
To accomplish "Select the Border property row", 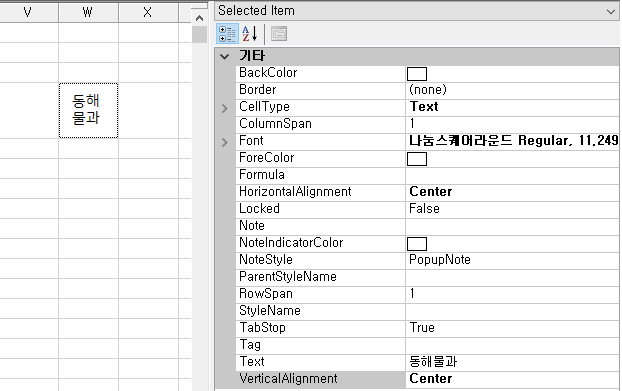I will pyautogui.click(x=428, y=90).
